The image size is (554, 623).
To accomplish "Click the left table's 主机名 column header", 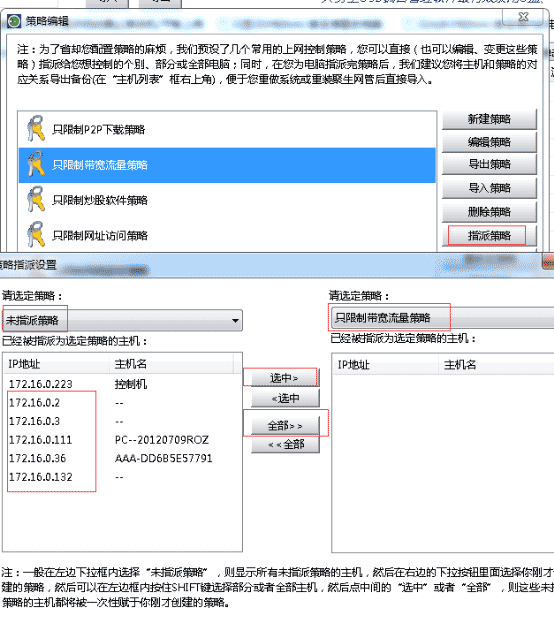I will 172,364.
